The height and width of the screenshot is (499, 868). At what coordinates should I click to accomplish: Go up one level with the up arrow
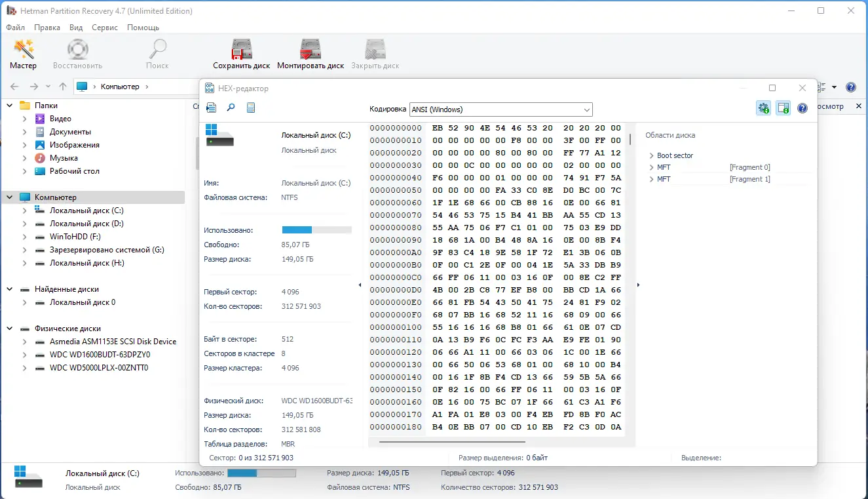tap(63, 87)
